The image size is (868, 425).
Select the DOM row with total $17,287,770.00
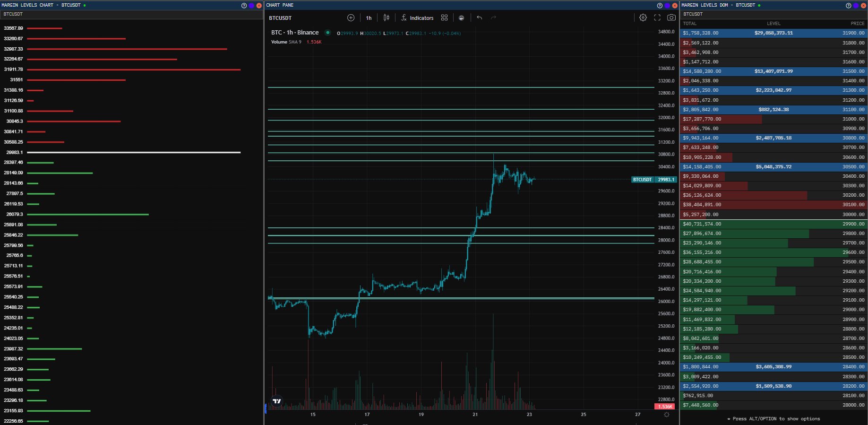773,119
